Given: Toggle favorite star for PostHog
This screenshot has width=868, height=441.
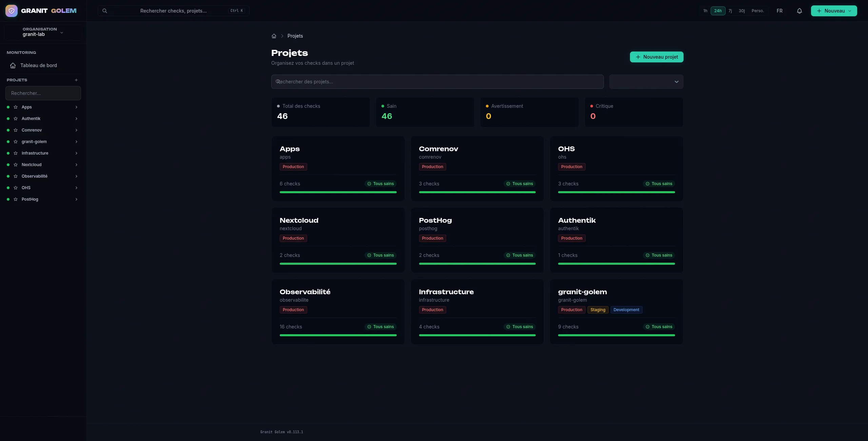Looking at the screenshot, I should click(x=16, y=199).
